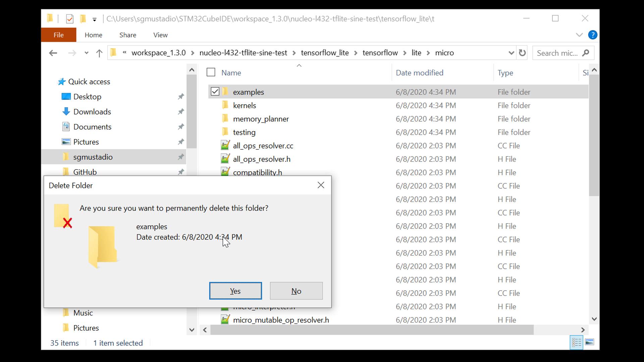Go back with the left arrow

click(x=53, y=53)
